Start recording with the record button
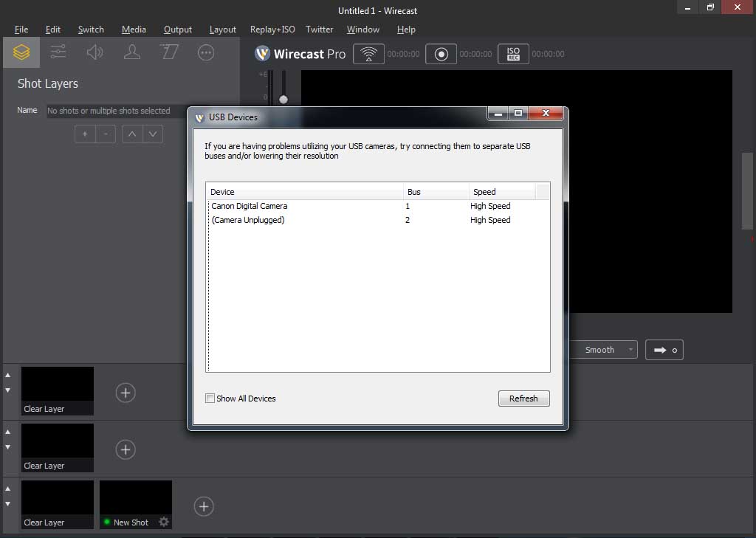The image size is (756, 538). [x=441, y=54]
